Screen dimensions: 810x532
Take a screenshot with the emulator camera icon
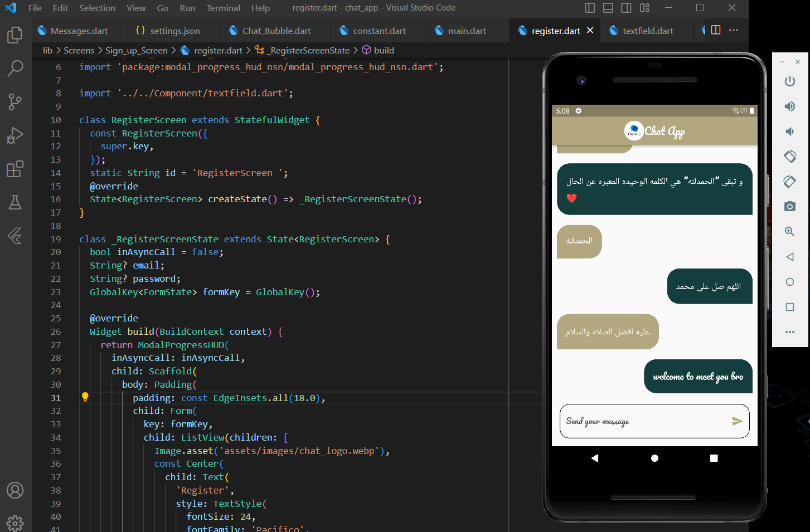pos(790,207)
